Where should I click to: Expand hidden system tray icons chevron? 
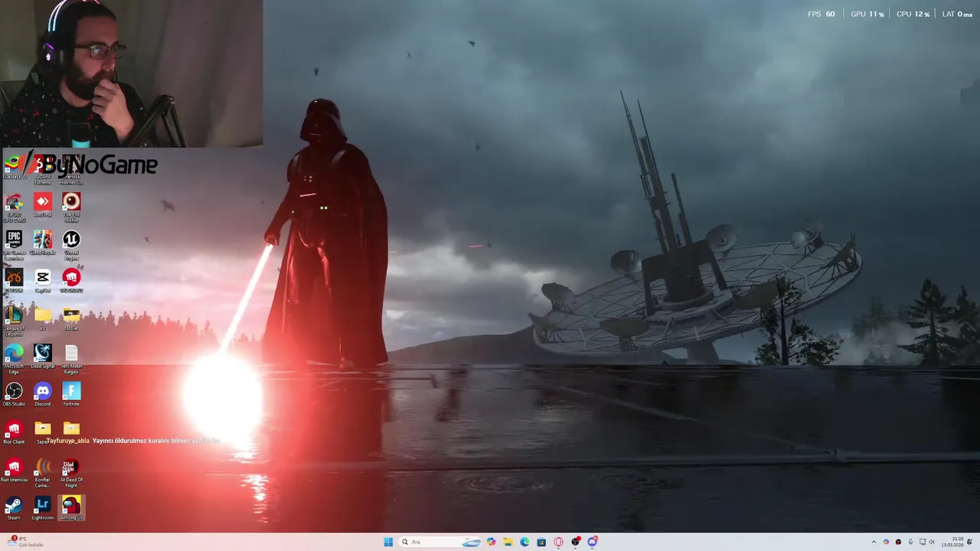[874, 542]
